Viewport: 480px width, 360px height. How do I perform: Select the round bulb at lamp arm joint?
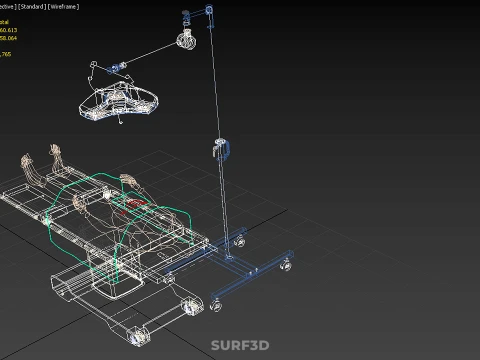[186, 39]
